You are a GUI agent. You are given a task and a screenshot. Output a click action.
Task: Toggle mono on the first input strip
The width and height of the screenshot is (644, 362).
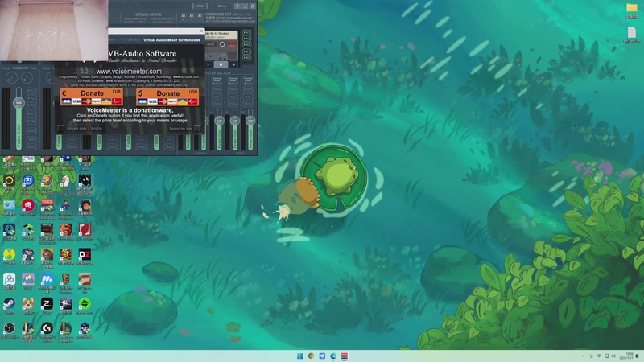click(x=31, y=130)
